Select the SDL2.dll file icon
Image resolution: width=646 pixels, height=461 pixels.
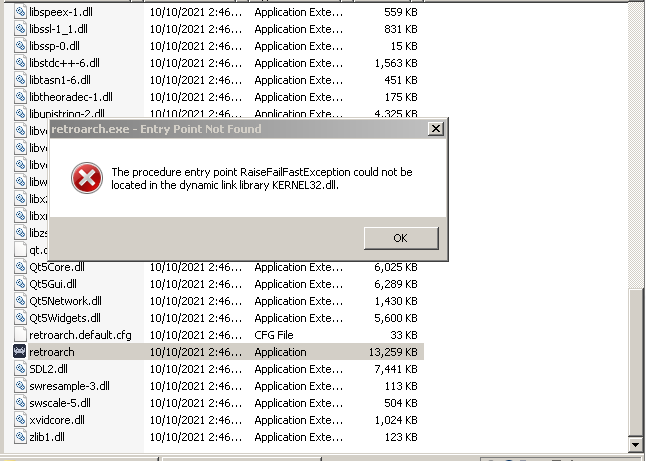point(20,369)
